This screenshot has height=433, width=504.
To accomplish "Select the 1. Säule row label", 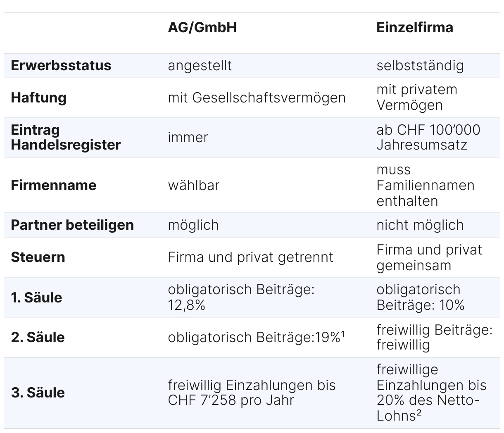I will point(36,297).
